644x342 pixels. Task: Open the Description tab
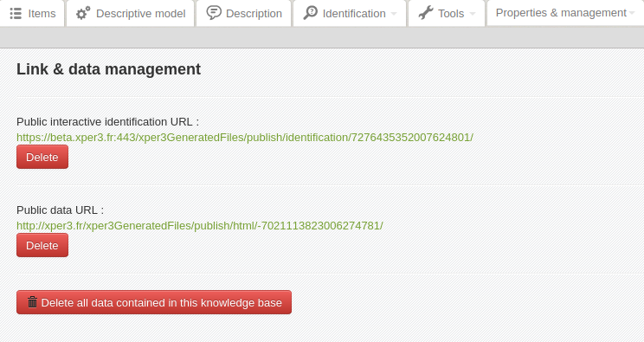(244, 13)
